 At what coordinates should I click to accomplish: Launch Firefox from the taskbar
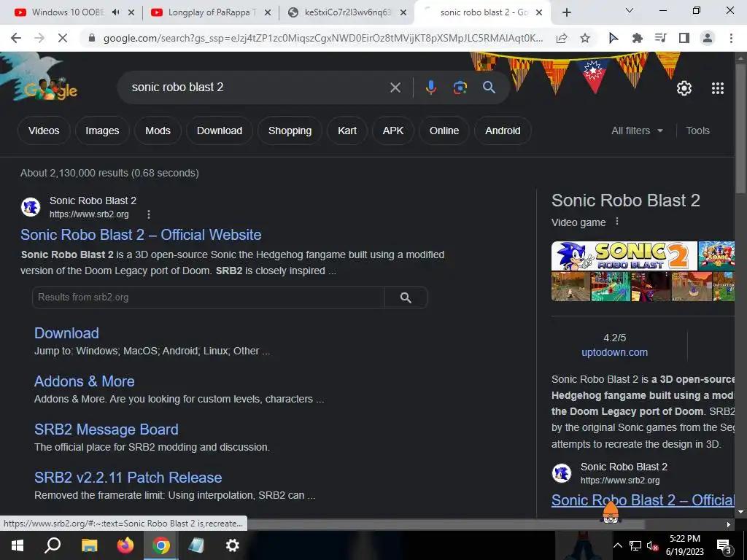pyautogui.click(x=125, y=545)
